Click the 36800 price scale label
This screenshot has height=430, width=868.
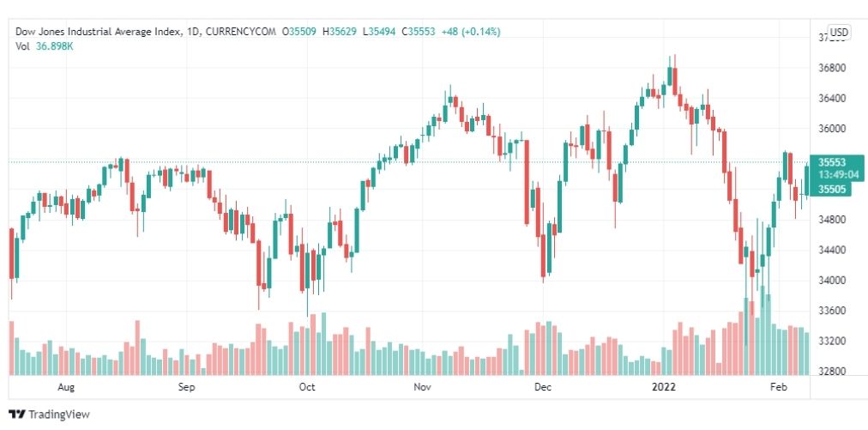click(830, 68)
